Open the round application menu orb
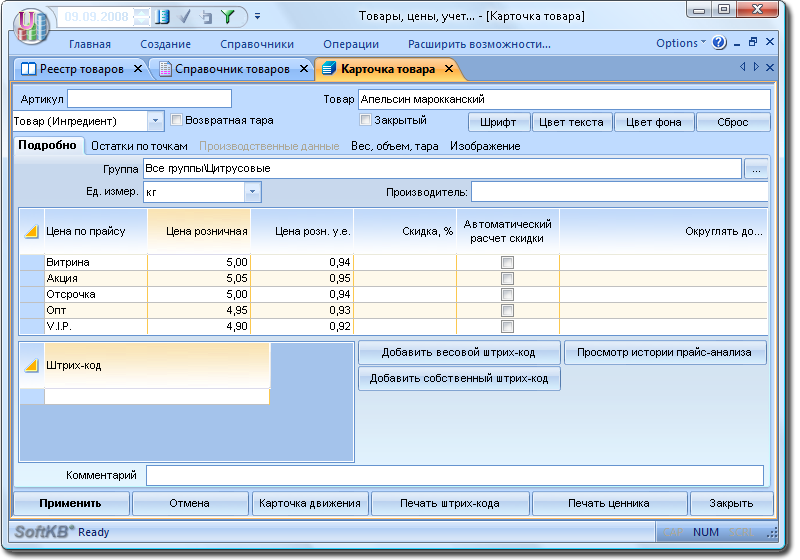This screenshot has height=560, width=800. click(32, 26)
